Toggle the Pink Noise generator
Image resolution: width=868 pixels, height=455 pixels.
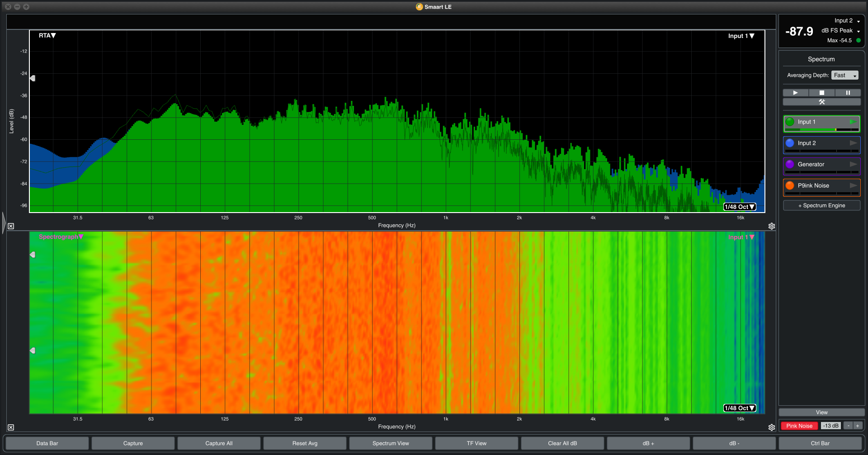(x=799, y=426)
